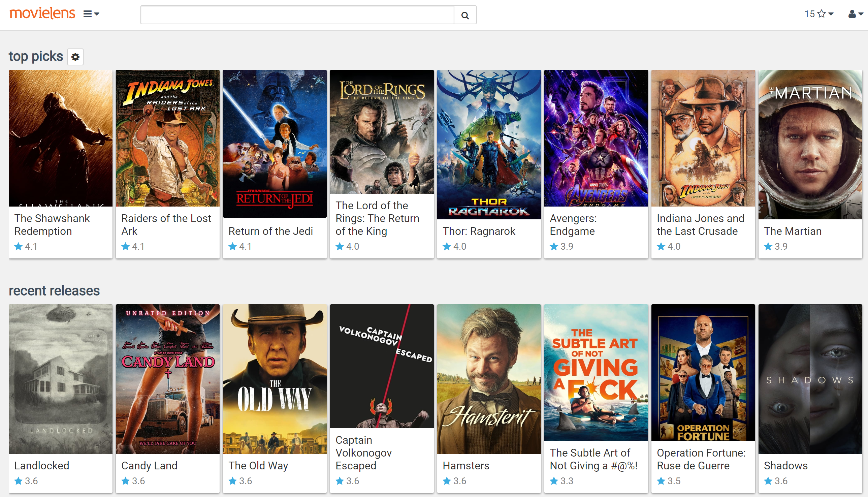The width and height of the screenshot is (868, 497).
Task: Open Lord of the Rings poster
Action: [382, 132]
